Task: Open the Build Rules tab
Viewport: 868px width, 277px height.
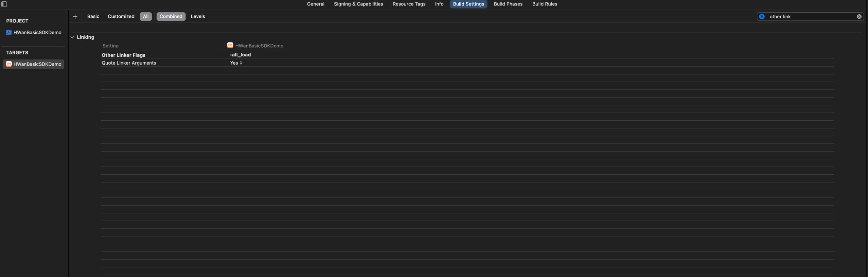Action: (545, 4)
